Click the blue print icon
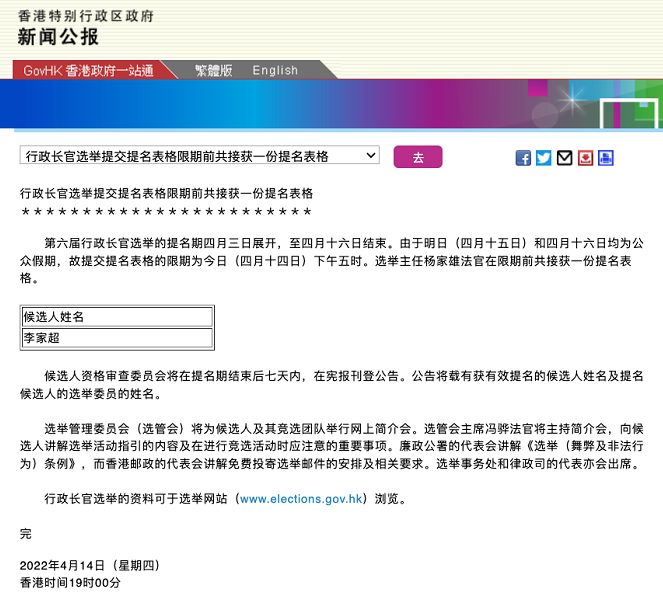The image size is (663, 599). tap(606, 158)
